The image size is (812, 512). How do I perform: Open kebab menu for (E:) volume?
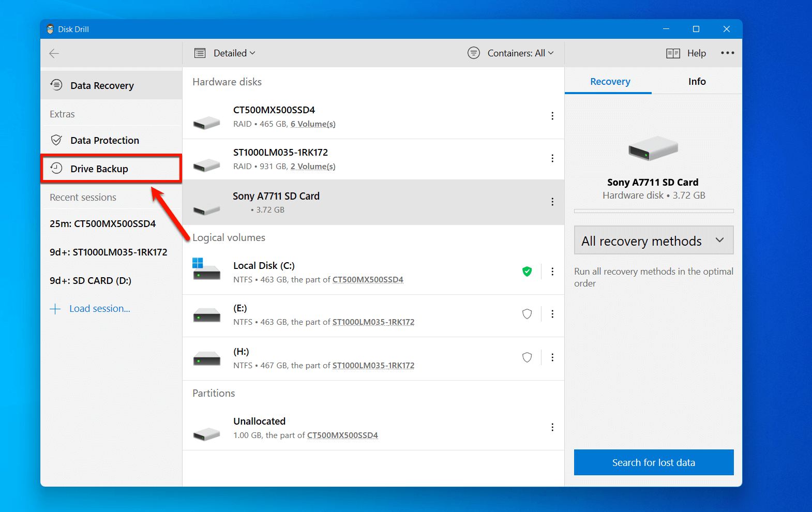tap(552, 314)
